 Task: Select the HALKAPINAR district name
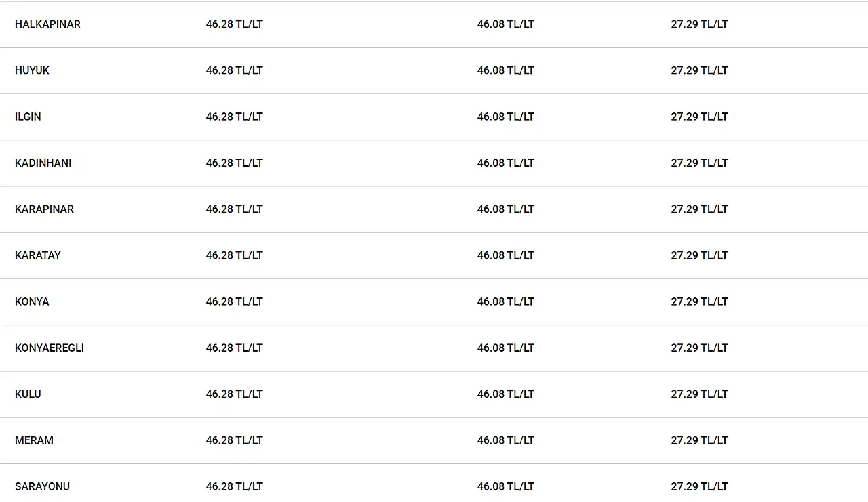47,24
